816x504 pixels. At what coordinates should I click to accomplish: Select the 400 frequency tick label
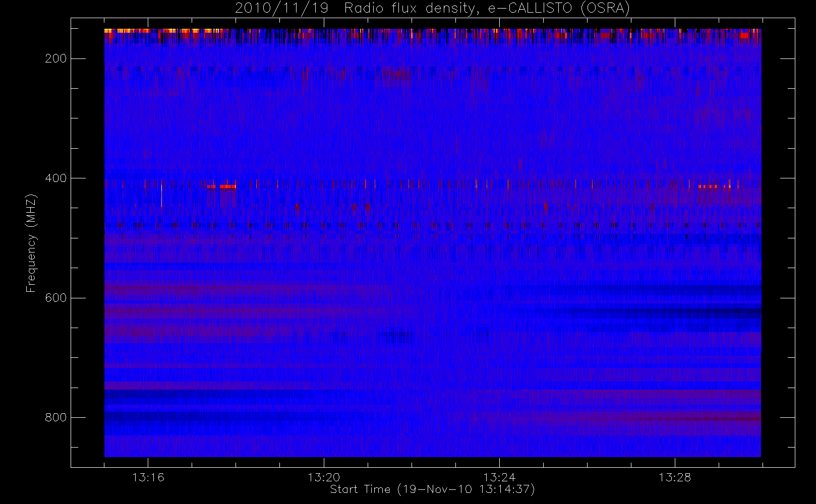(55, 178)
